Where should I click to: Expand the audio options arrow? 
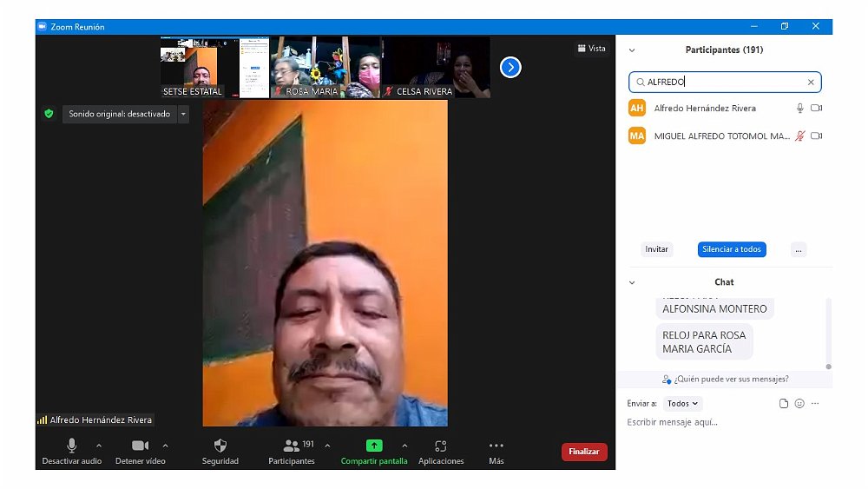(x=98, y=446)
